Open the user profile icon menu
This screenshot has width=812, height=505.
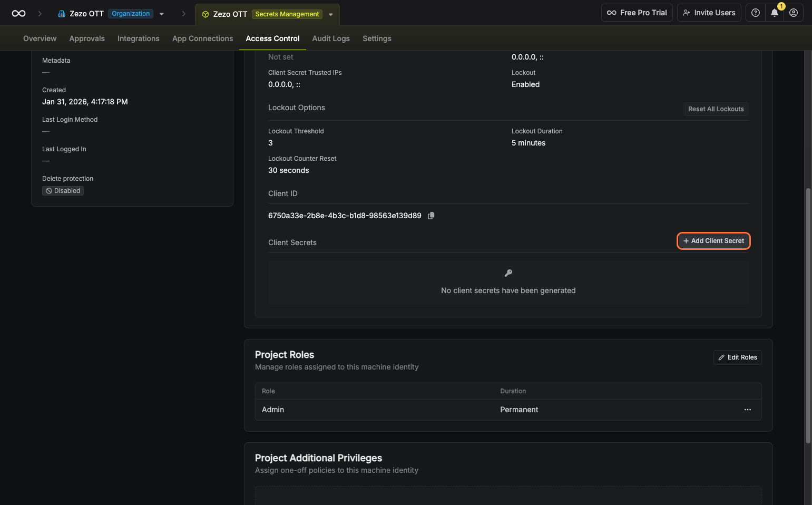click(x=793, y=13)
